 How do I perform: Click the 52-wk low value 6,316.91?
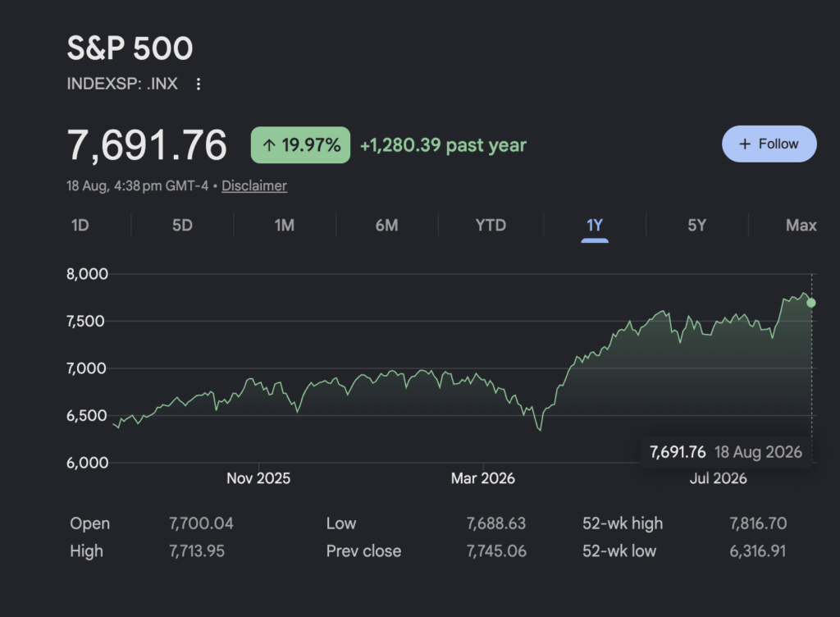coord(757,551)
